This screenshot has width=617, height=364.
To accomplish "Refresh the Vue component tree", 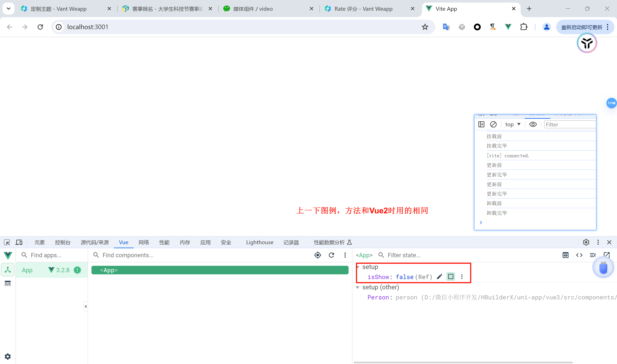I will click(331, 255).
